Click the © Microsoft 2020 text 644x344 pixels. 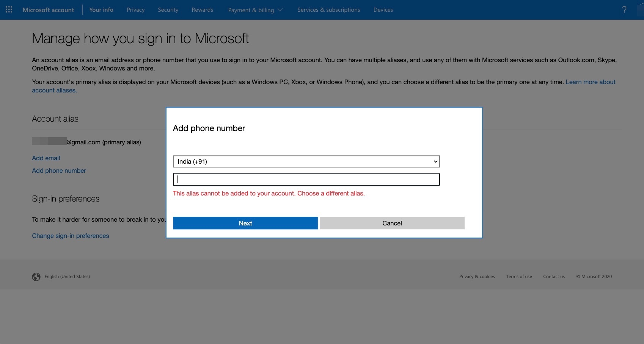click(594, 277)
